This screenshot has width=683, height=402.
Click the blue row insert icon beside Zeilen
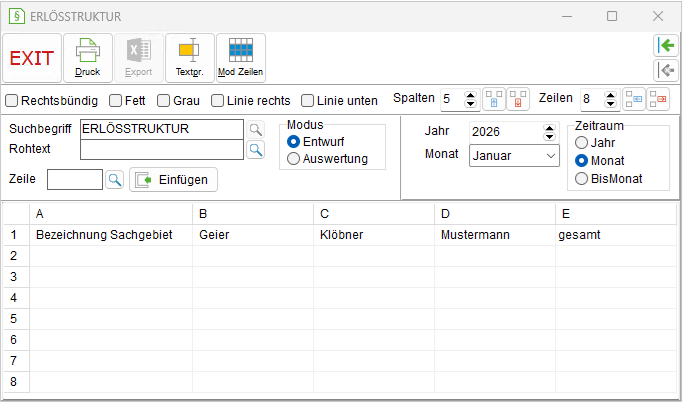[x=634, y=99]
